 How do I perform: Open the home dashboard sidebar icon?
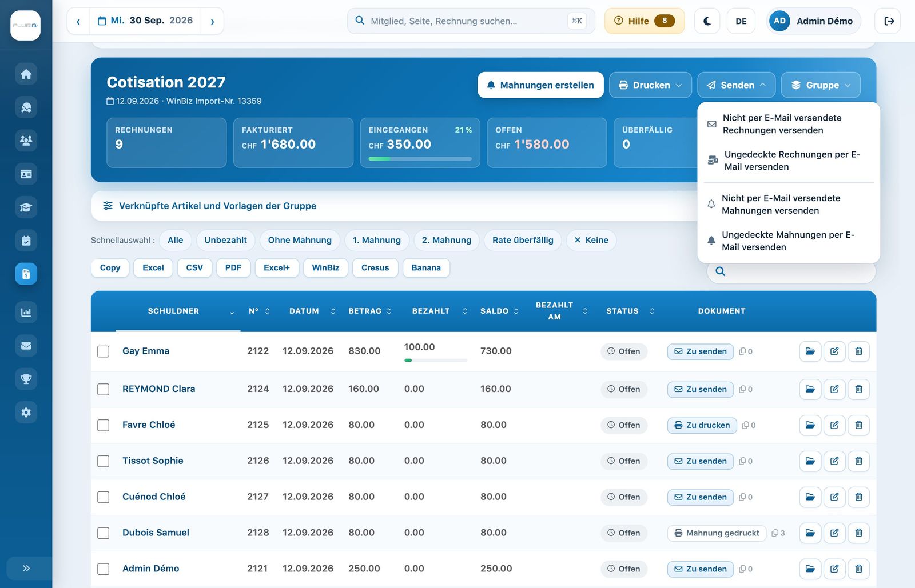coord(26,74)
